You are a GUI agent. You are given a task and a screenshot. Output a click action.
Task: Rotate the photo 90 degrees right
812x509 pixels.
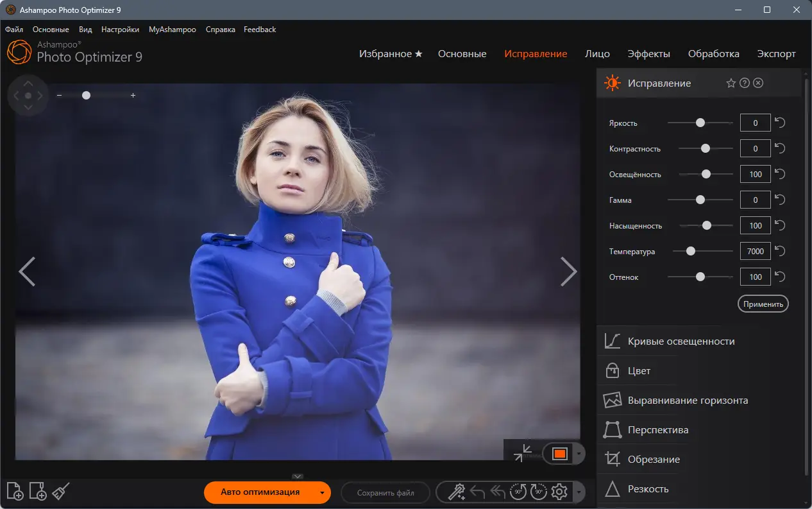(537, 492)
